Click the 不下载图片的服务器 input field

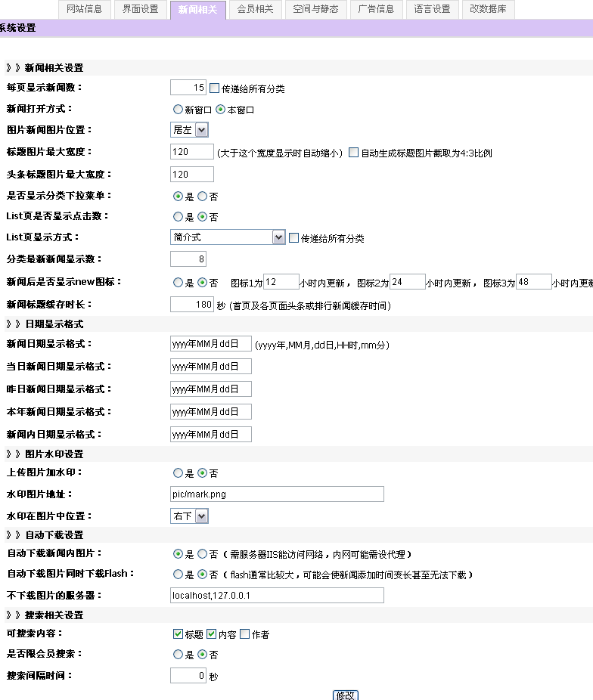tap(277, 596)
